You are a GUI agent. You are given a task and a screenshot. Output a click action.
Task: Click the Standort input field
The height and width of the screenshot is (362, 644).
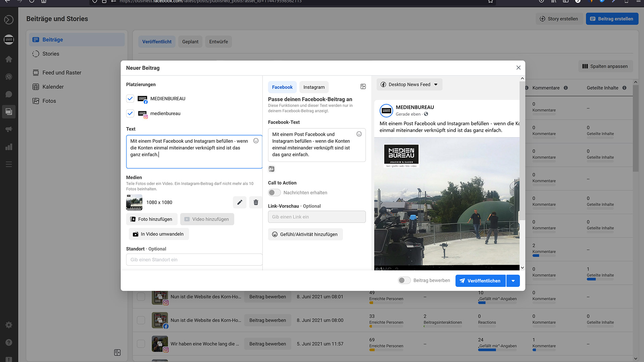[194, 260]
